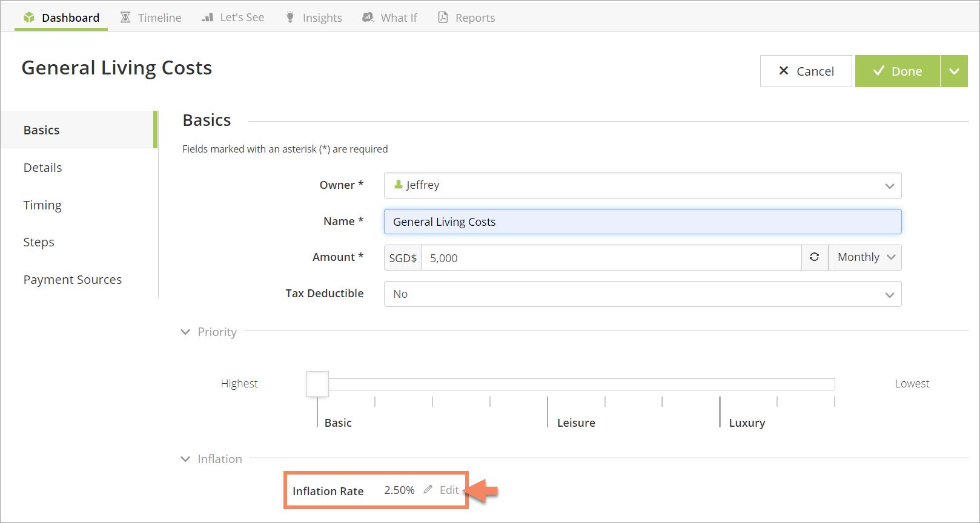Click the Highest priority label
980x523 pixels.
point(239,384)
